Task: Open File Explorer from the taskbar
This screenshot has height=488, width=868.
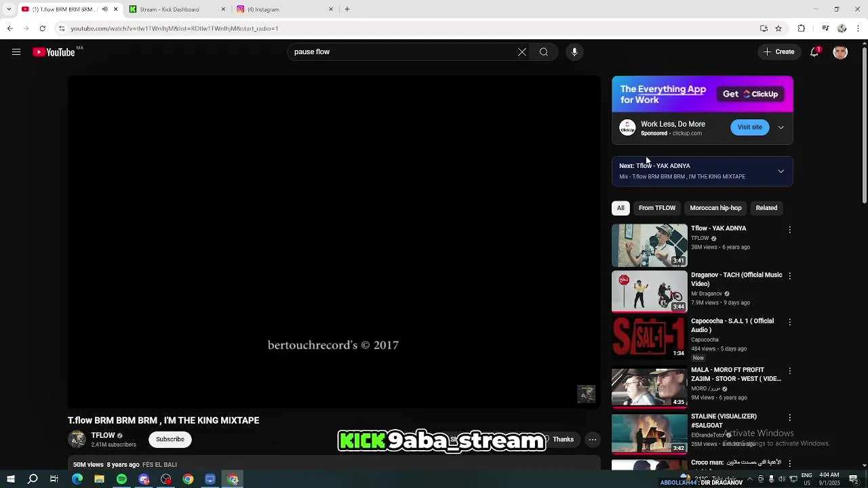Action: pos(99,479)
